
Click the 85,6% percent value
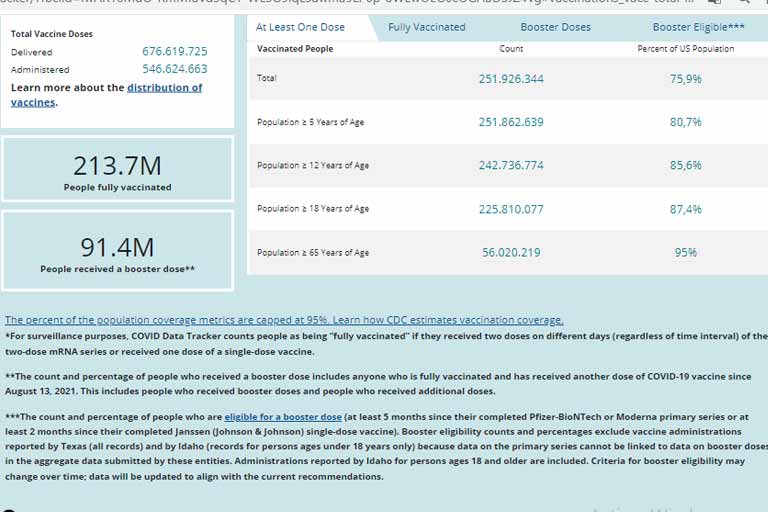tap(686, 166)
